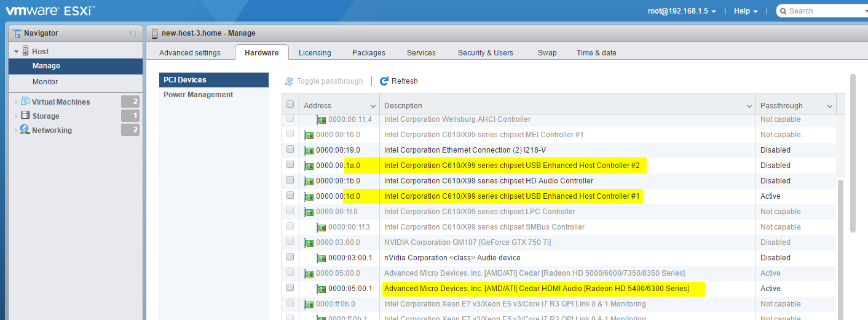Click the Host server icon
The image size is (868, 320).
26,51
